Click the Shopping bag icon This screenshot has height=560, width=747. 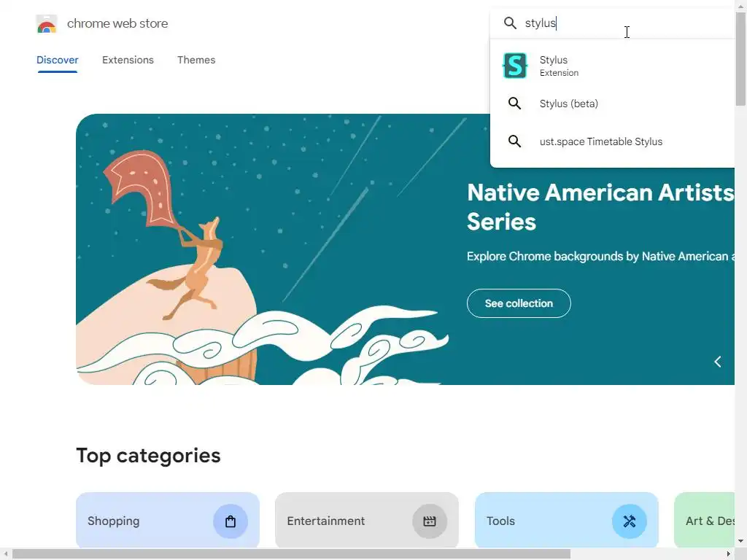(x=231, y=521)
